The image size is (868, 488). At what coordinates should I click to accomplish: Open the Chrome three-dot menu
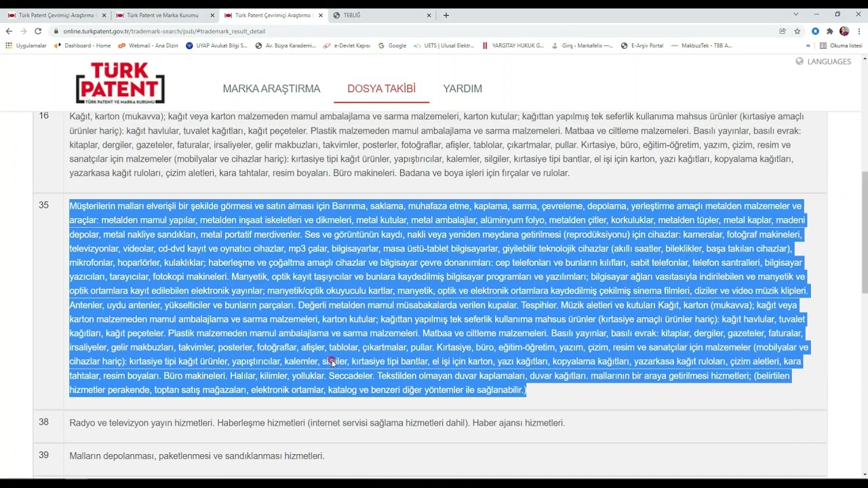859,31
